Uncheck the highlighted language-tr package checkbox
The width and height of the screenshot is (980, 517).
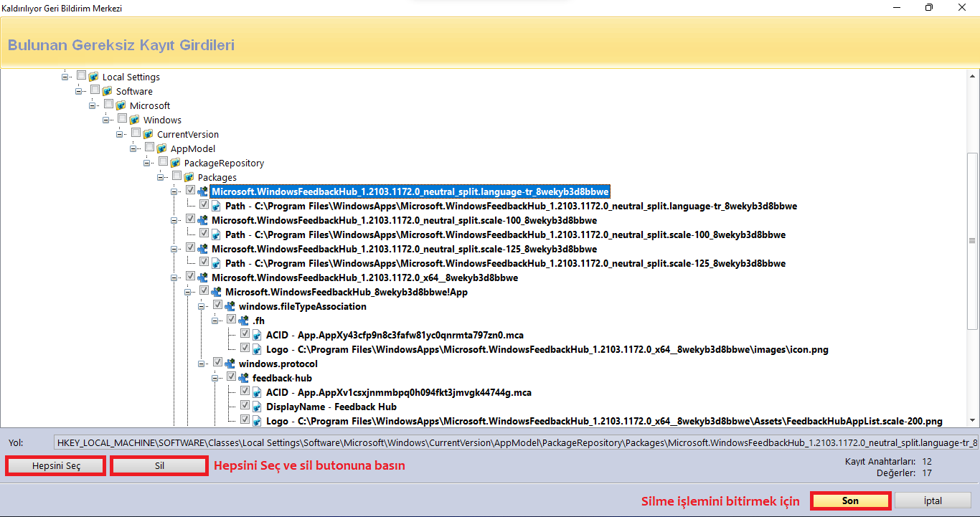click(190, 191)
